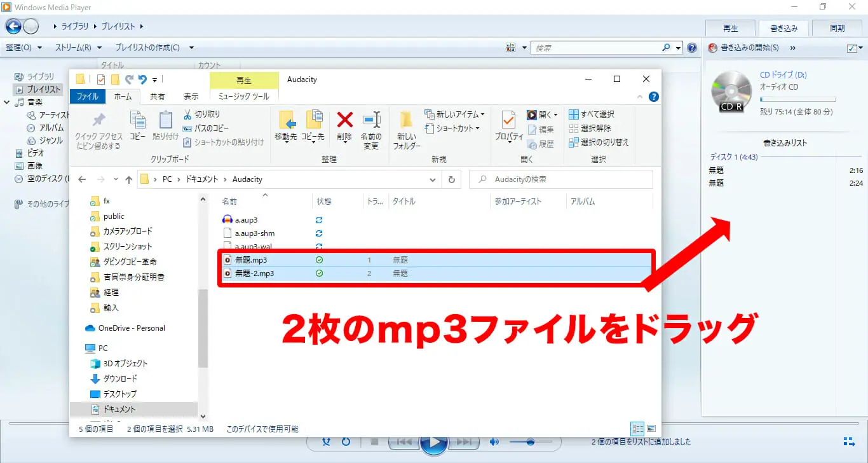
Task: Click the Media Player seek bar
Action: tap(434, 424)
